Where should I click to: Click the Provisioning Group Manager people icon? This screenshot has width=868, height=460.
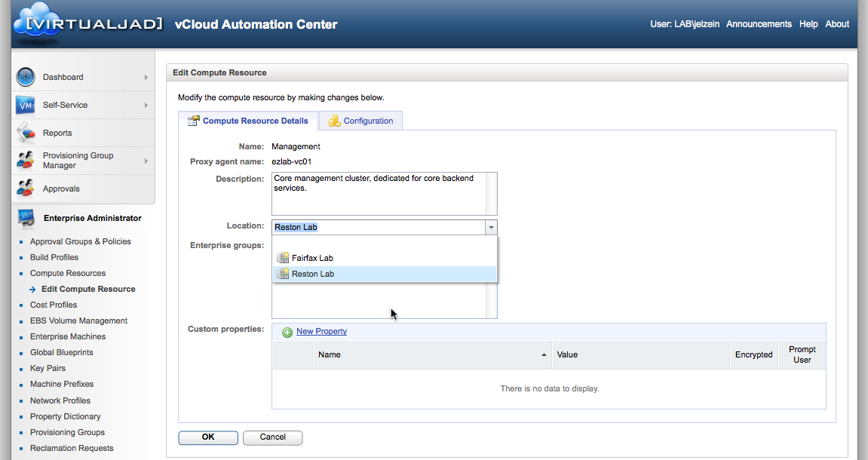pyautogui.click(x=26, y=161)
